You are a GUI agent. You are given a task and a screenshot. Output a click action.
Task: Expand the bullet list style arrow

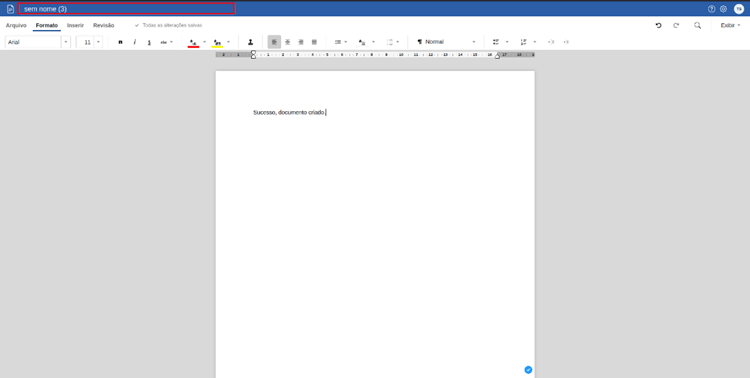pos(507,42)
